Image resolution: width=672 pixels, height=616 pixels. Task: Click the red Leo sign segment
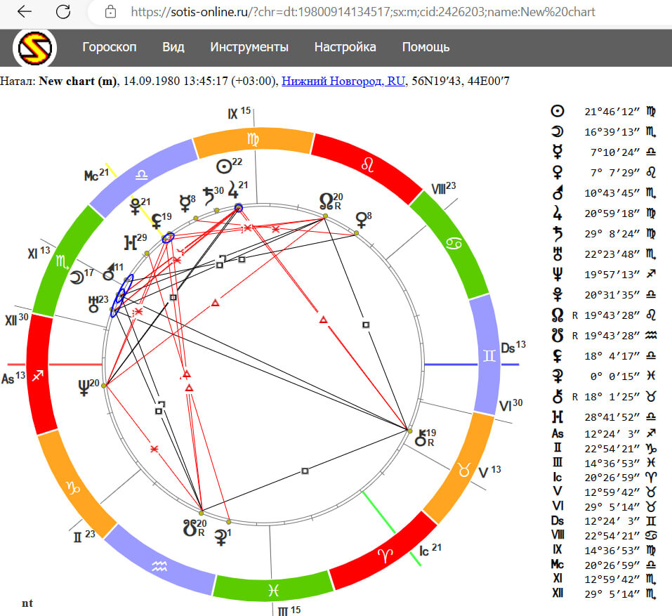(367, 164)
